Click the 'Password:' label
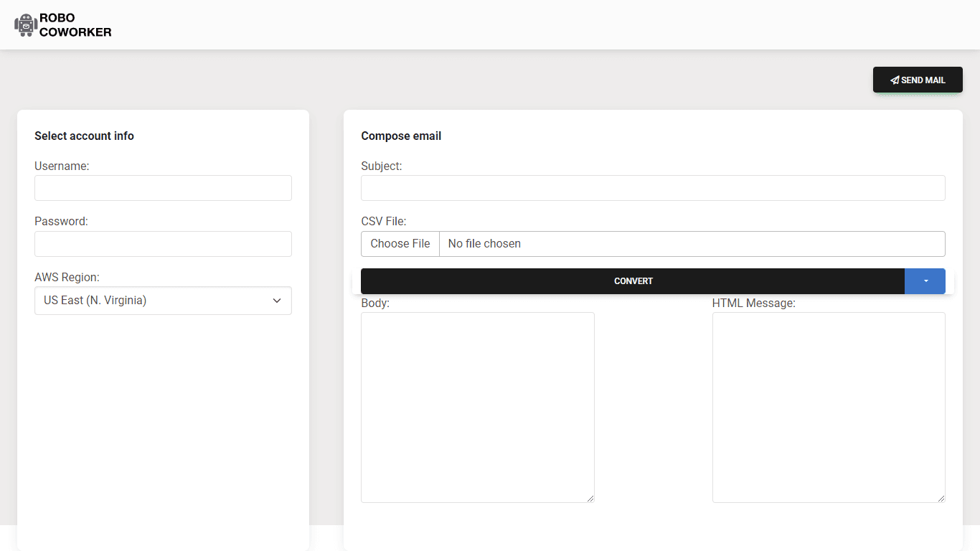 (61, 221)
